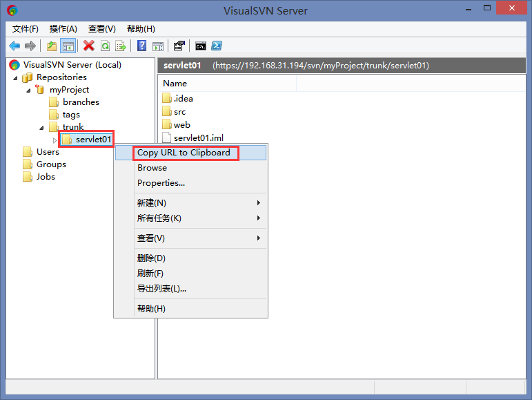Click the Forward arrow toolbar icon
This screenshot has height=400, width=532.
click(30, 46)
